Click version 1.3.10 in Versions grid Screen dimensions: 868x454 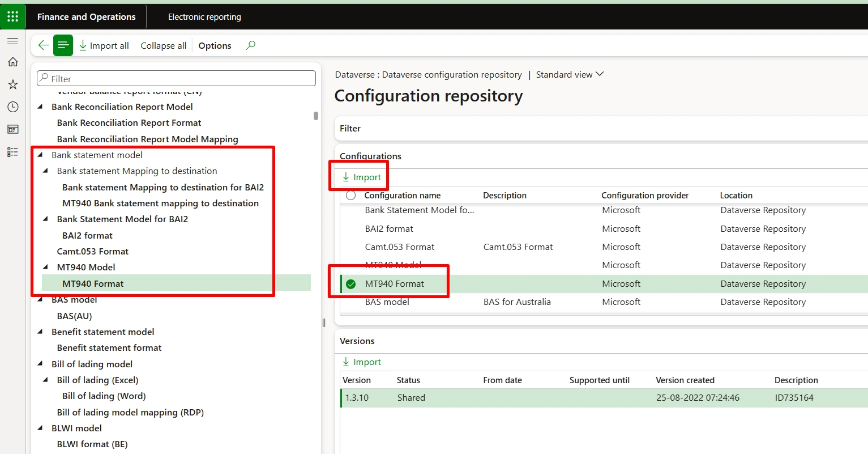357,398
